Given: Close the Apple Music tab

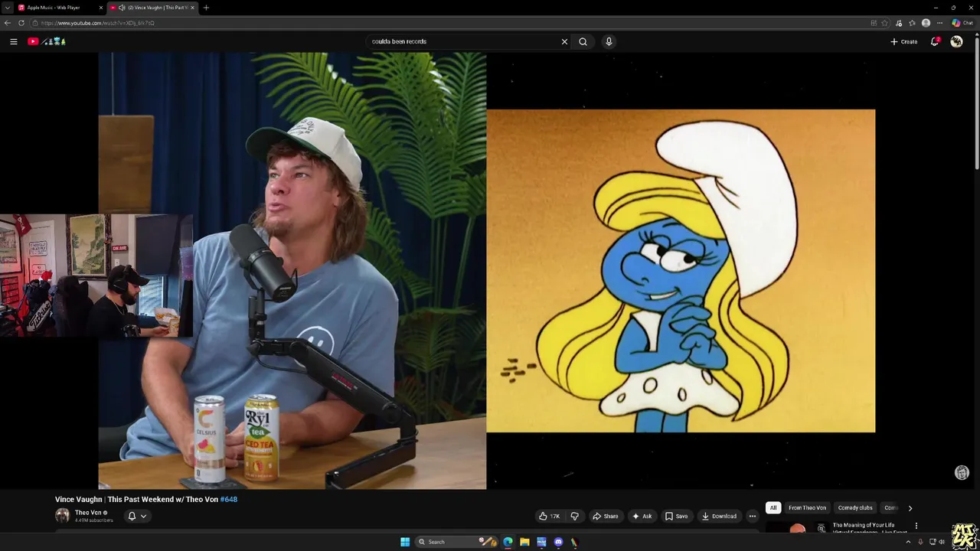Looking at the screenshot, I should (100, 8).
